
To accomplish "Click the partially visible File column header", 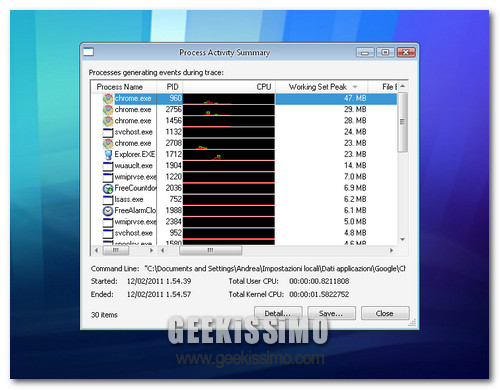I will pyautogui.click(x=383, y=87).
